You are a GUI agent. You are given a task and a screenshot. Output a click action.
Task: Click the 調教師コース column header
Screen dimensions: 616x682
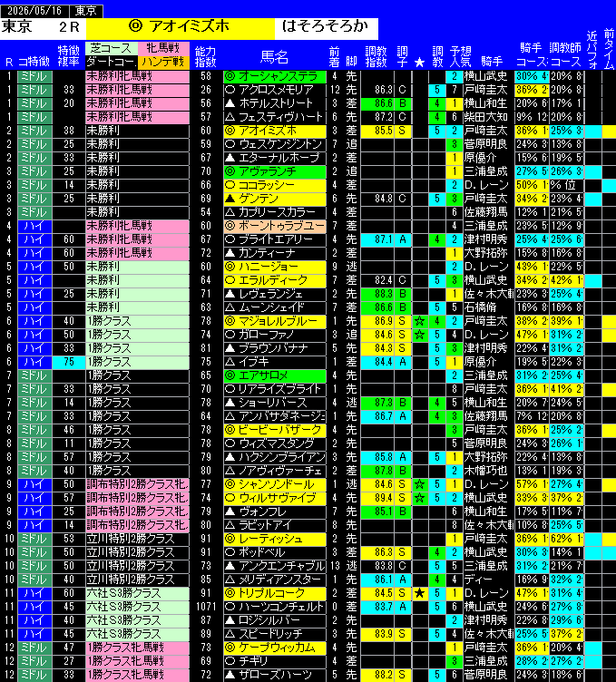point(565,54)
